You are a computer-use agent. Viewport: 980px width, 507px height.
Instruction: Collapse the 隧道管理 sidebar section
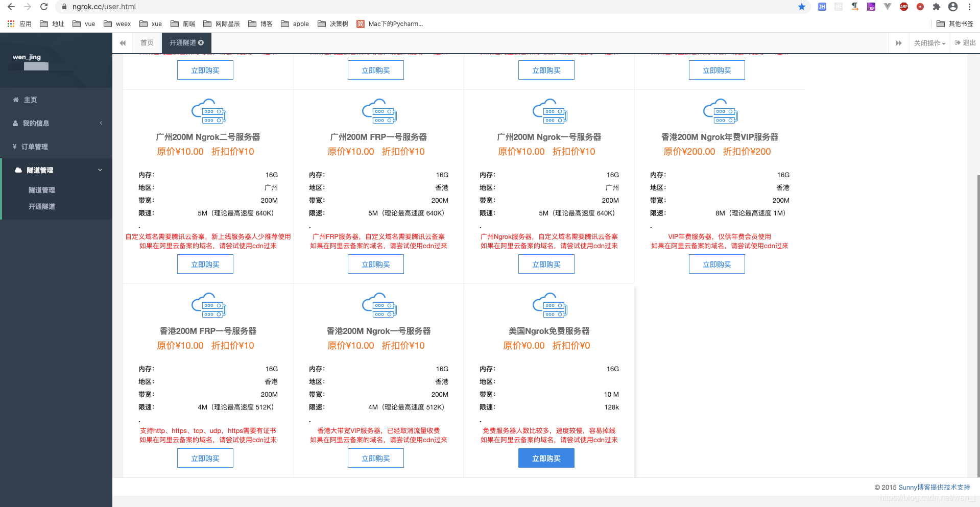56,170
